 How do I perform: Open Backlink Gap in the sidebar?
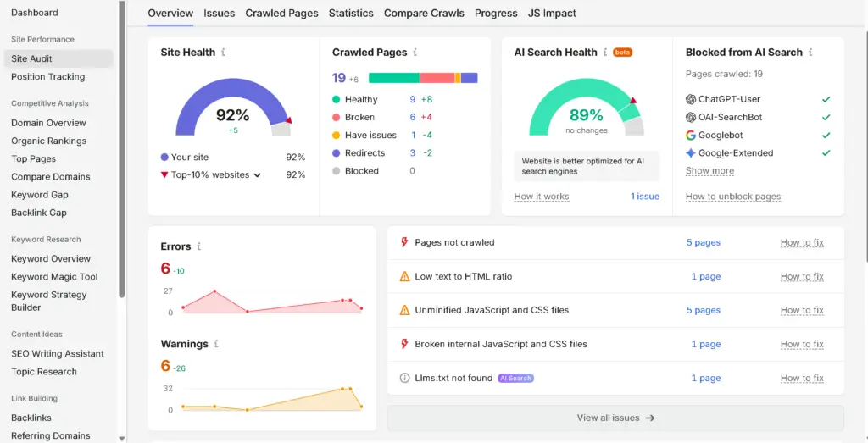coord(39,213)
